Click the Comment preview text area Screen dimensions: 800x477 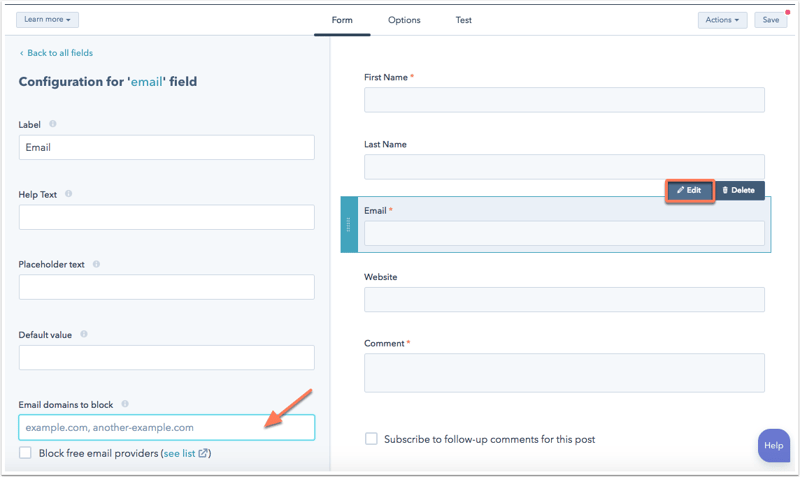(564, 373)
